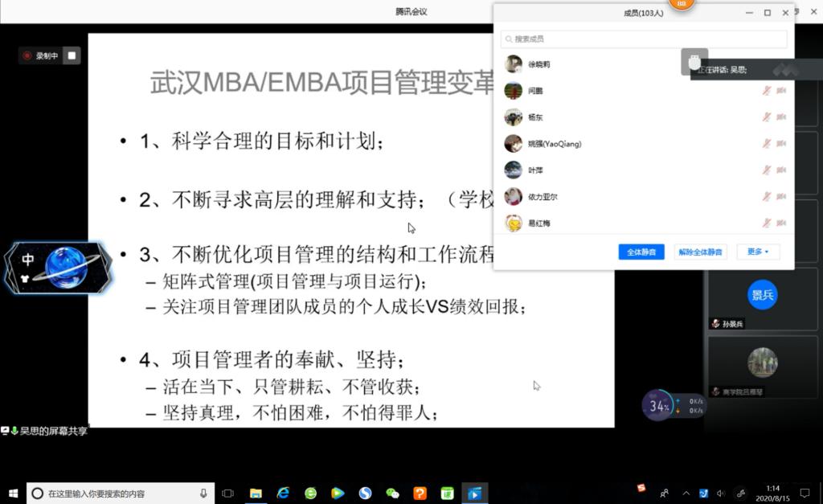823x504 pixels.
Task: Click the blue planet icon on the floating bar
Action: pos(67,267)
